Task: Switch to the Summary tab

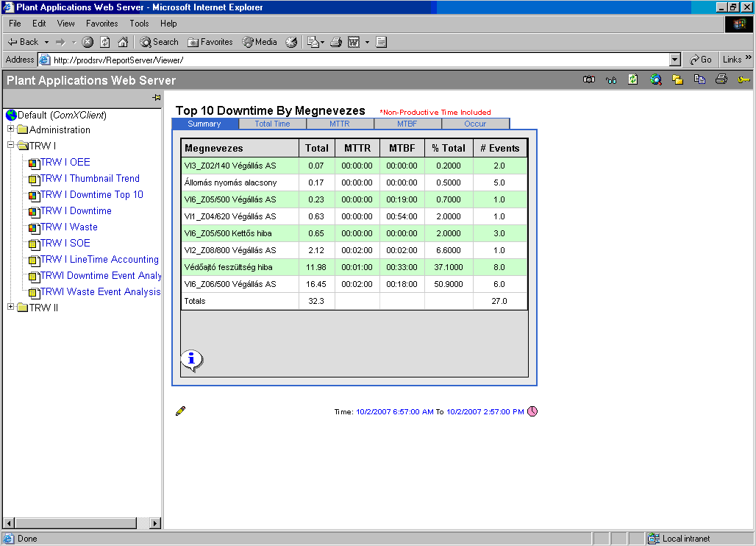Action: pos(205,124)
